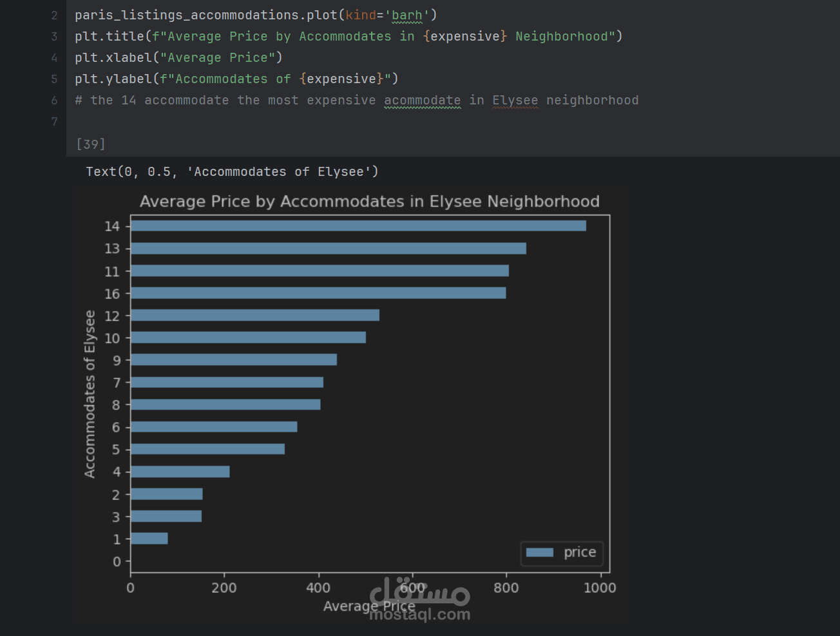Click the bar for 5 accommodates
Viewport: 840px width, 636px height.
pos(207,449)
